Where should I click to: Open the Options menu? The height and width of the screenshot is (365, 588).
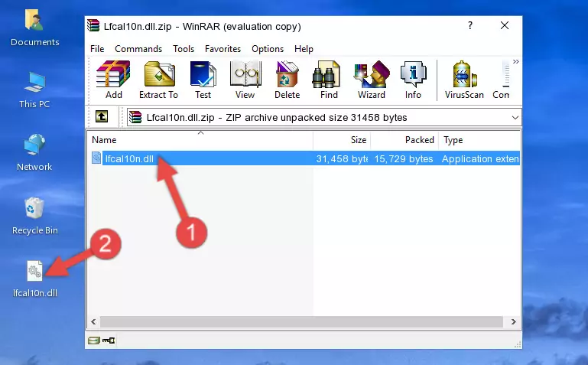[x=268, y=49]
